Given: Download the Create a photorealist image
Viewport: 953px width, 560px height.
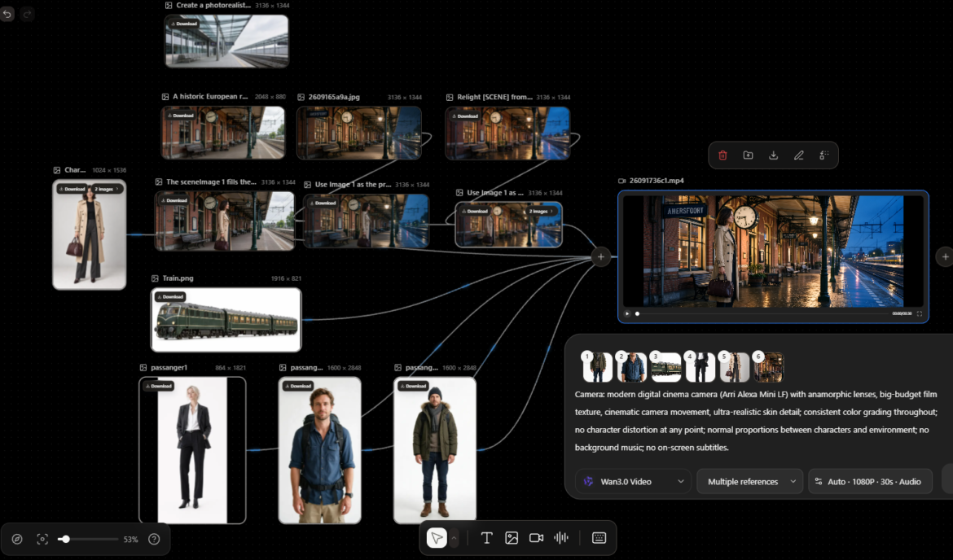Looking at the screenshot, I should 184,24.
